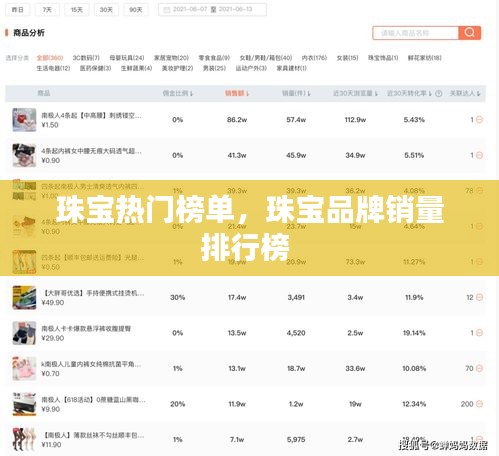499x456 pixels.
Task: Filter by 珠宝饰品(1) category
Action: (383, 58)
